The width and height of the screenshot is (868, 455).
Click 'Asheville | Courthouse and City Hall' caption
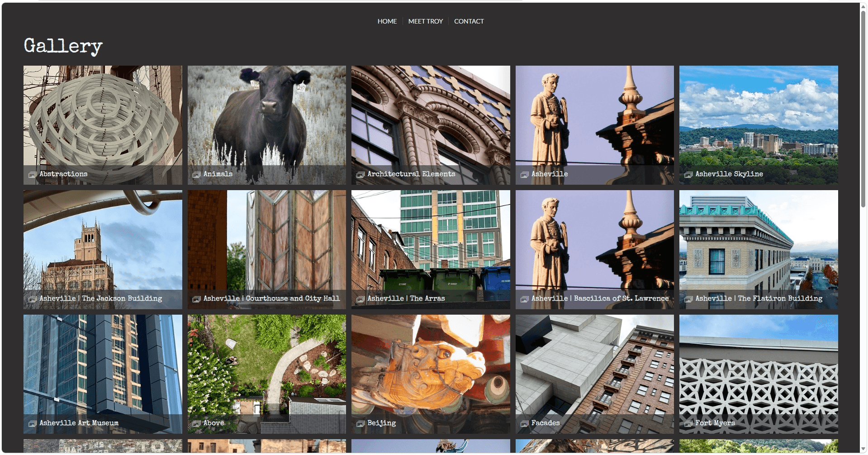point(271,298)
